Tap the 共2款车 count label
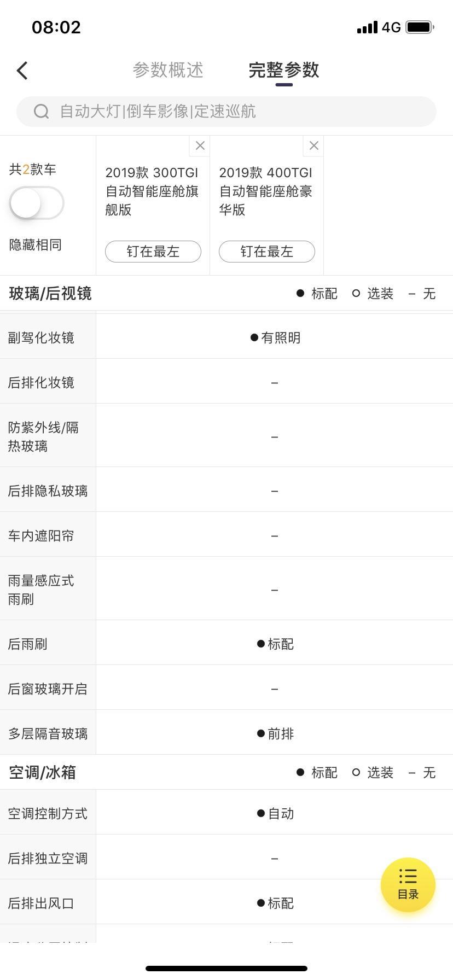Viewport: 453px width, 980px height. (x=33, y=170)
